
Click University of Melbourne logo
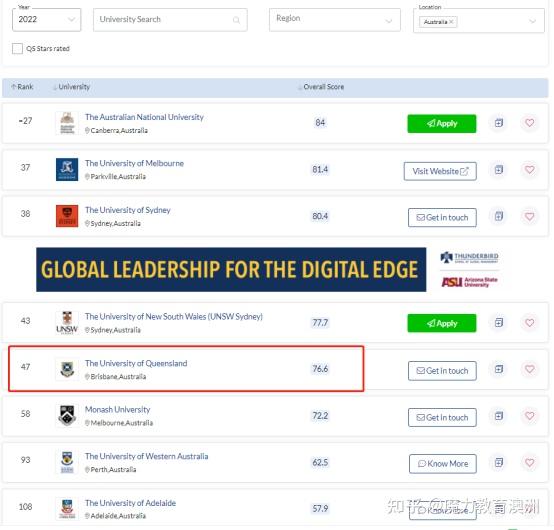point(67,169)
